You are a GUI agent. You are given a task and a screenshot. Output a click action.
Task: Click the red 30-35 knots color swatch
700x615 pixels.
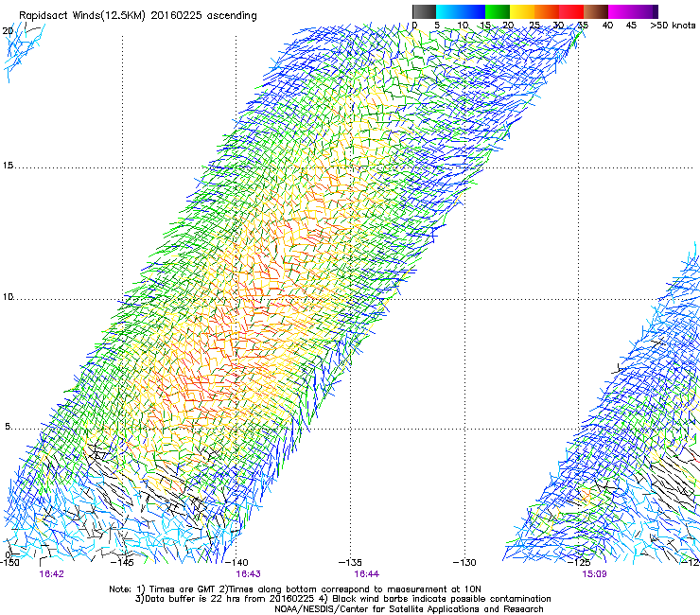click(571, 11)
